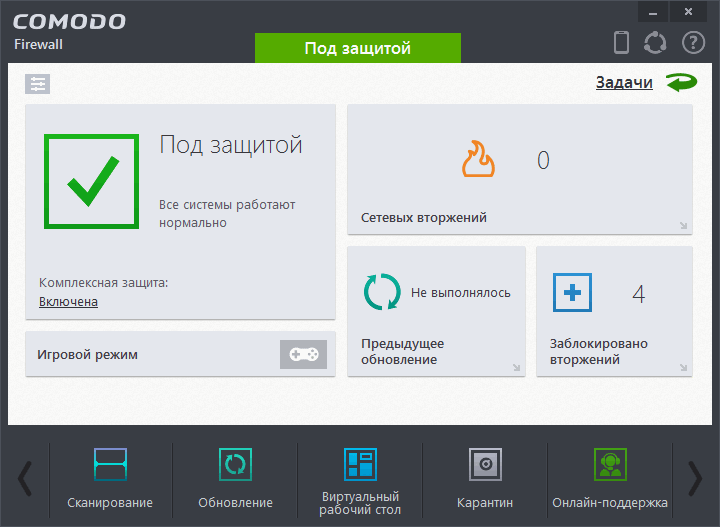Click the large 'Под защитой' heading
Image resolution: width=720 pixels, height=527 pixels.
coord(231,145)
